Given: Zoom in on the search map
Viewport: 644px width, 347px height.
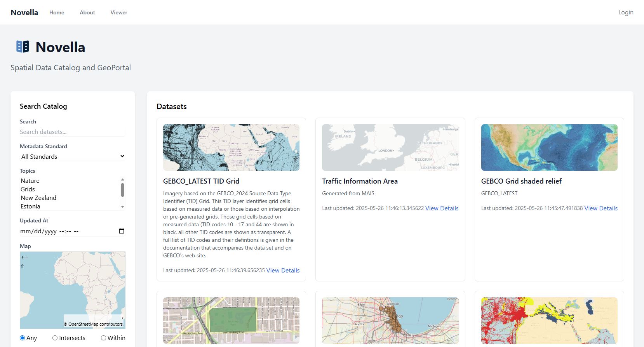Looking at the screenshot, I should click(x=22, y=257).
